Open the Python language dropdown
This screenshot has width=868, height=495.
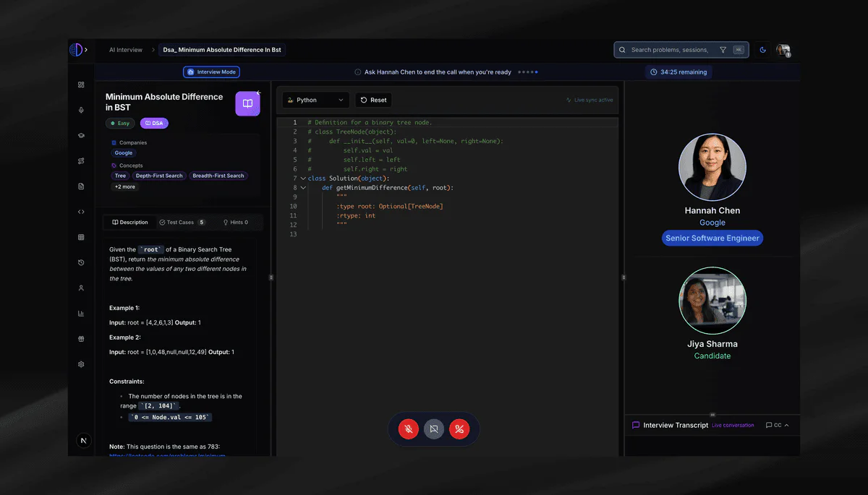pyautogui.click(x=315, y=100)
